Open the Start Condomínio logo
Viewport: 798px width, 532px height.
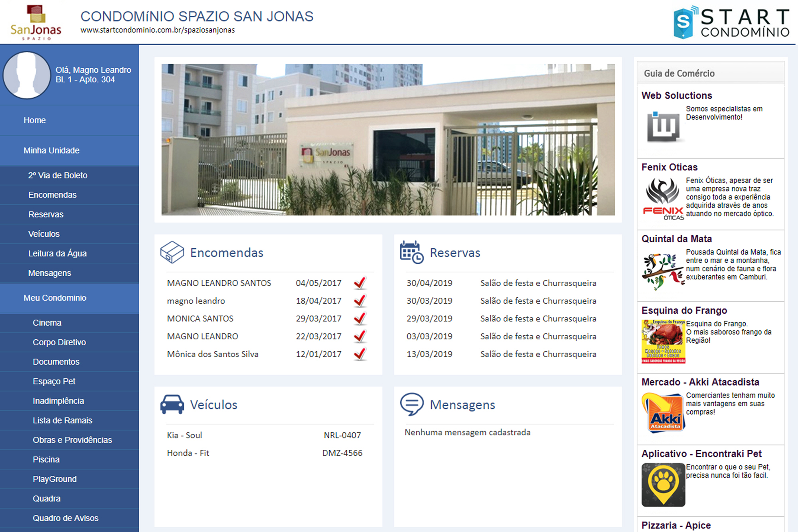coord(731,22)
